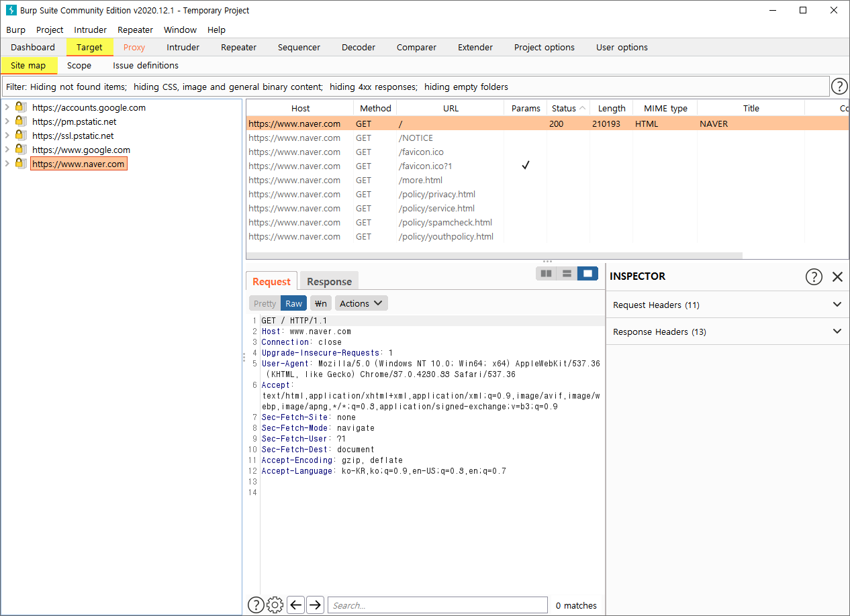Switch to side-by-side split layout icon
The width and height of the screenshot is (850, 616).
(547, 273)
